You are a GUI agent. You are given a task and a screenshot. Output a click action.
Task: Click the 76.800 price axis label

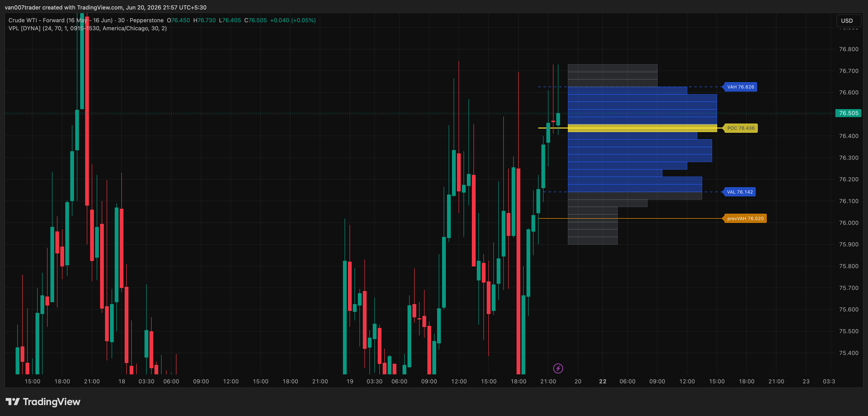click(x=848, y=49)
